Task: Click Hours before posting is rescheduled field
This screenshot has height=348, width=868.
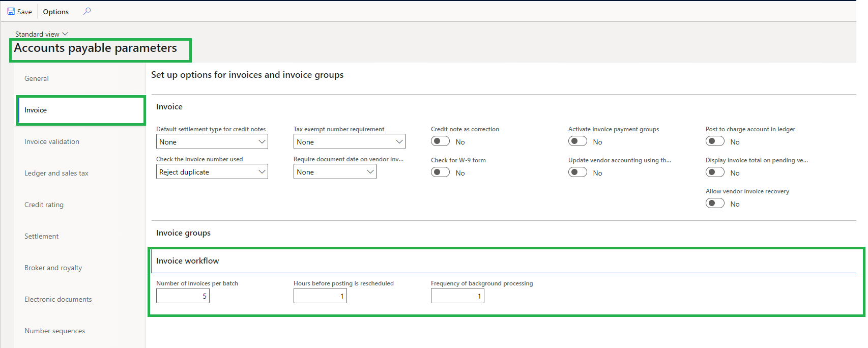Action: pyautogui.click(x=320, y=296)
